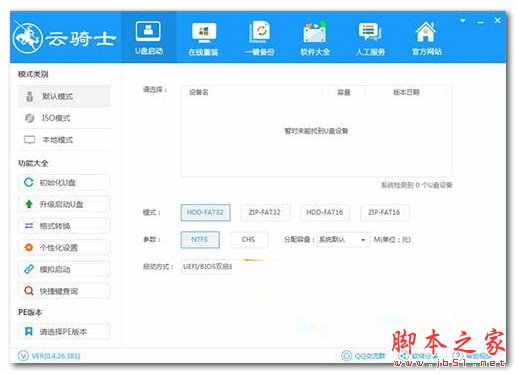Click 容量 column header
This screenshot has width=517, height=374.
[x=344, y=92]
